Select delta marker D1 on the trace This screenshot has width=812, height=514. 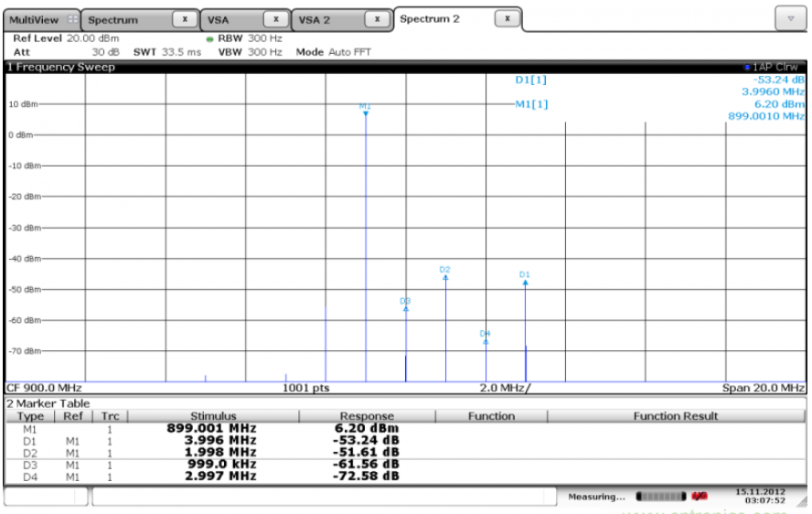coord(525,279)
